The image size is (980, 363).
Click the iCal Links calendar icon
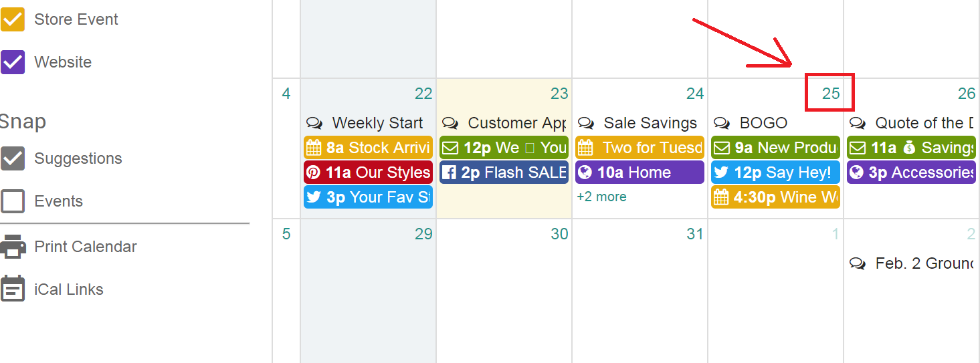(x=13, y=289)
